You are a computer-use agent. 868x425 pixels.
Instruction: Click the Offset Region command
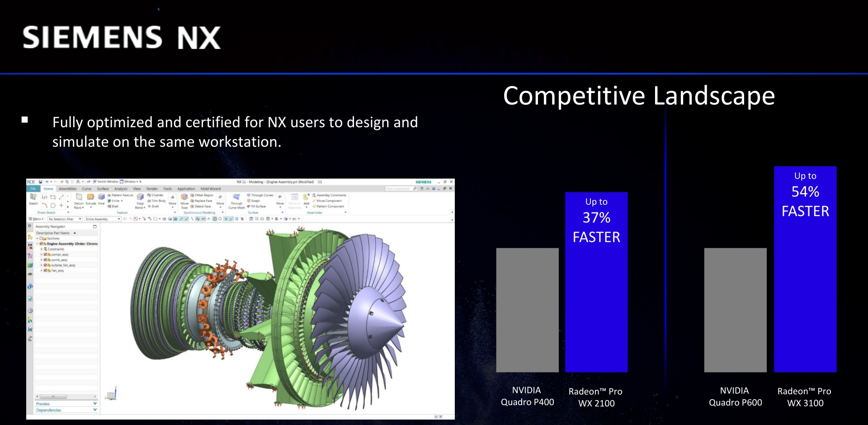coord(202,195)
